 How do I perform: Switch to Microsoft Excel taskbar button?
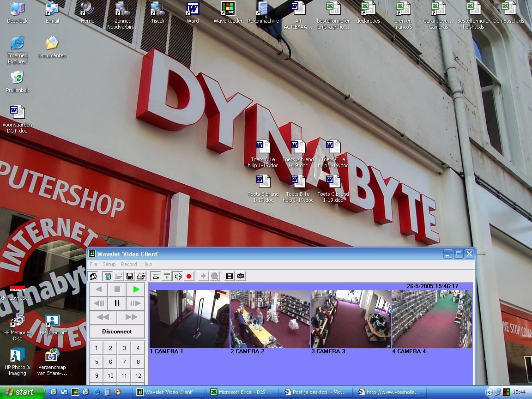[x=243, y=392]
